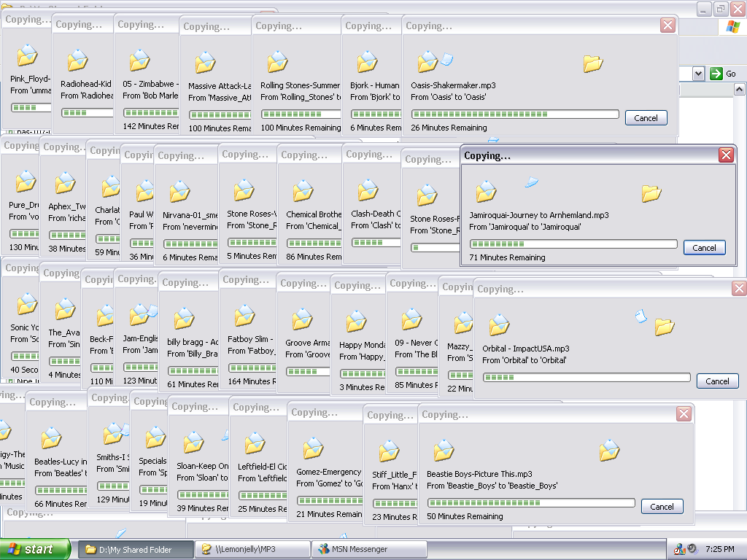747x560 pixels.
Task: Click the folder icon in the Bjork - Human dialog
Action: click(368, 62)
